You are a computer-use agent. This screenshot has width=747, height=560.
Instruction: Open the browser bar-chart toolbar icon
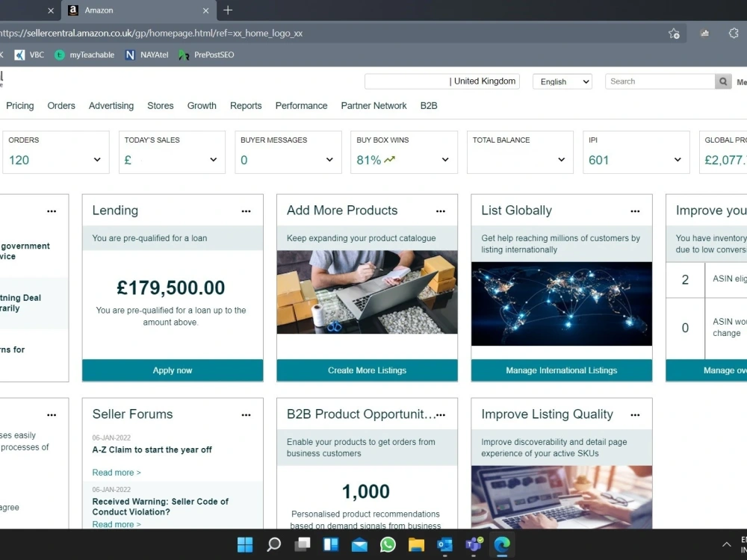point(704,34)
